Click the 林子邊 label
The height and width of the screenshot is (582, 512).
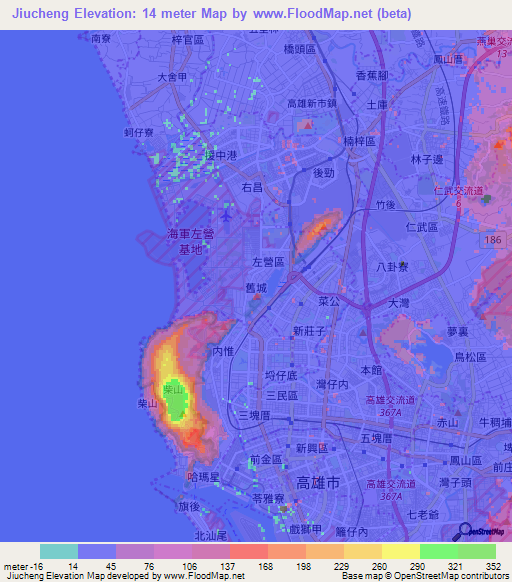[427, 160]
